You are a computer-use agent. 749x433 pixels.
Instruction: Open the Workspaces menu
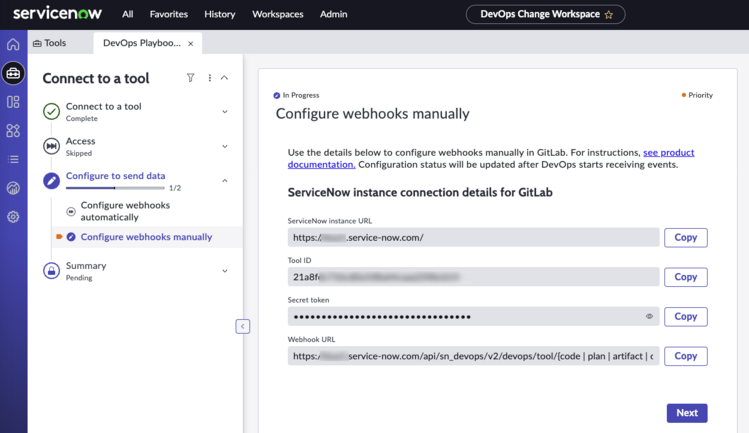tap(278, 14)
